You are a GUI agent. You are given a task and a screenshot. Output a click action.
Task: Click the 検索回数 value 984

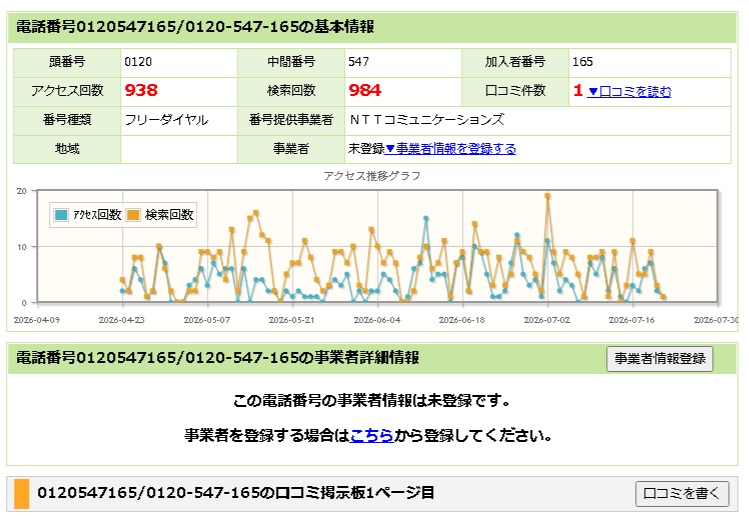click(x=365, y=90)
